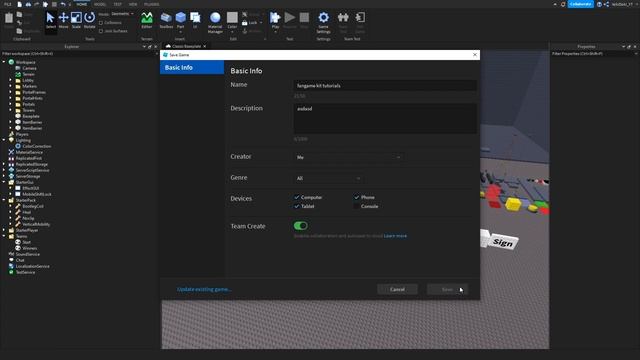Select the Rotate tool
Viewport: 640px width, 360px height.
(89, 20)
